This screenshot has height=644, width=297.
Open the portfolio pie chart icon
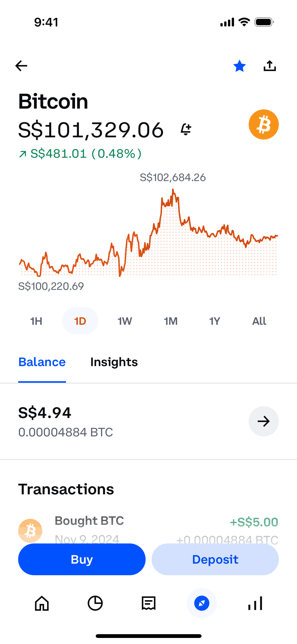95,603
